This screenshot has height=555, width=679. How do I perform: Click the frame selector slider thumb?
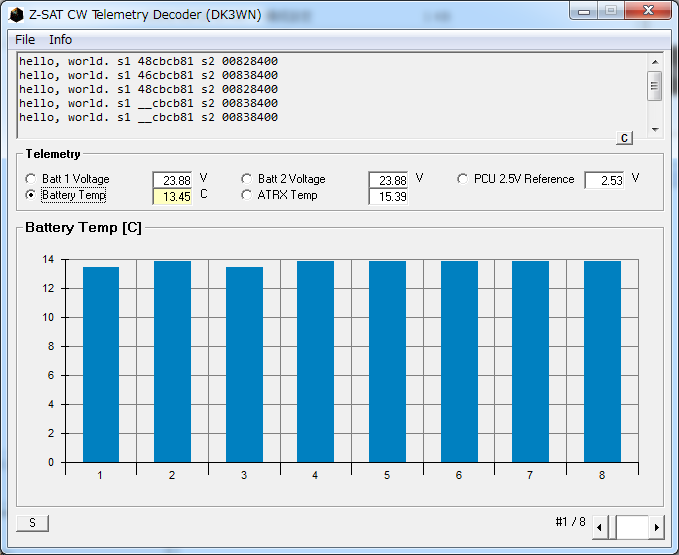coord(612,527)
